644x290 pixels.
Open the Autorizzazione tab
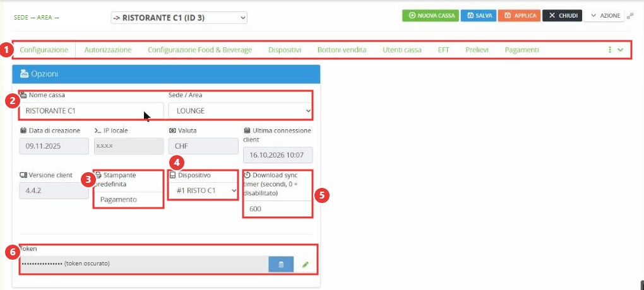[x=107, y=50]
